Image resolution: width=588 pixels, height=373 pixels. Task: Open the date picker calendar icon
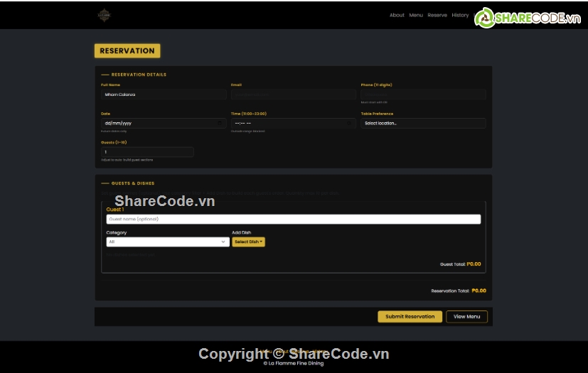(x=220, y=123)
